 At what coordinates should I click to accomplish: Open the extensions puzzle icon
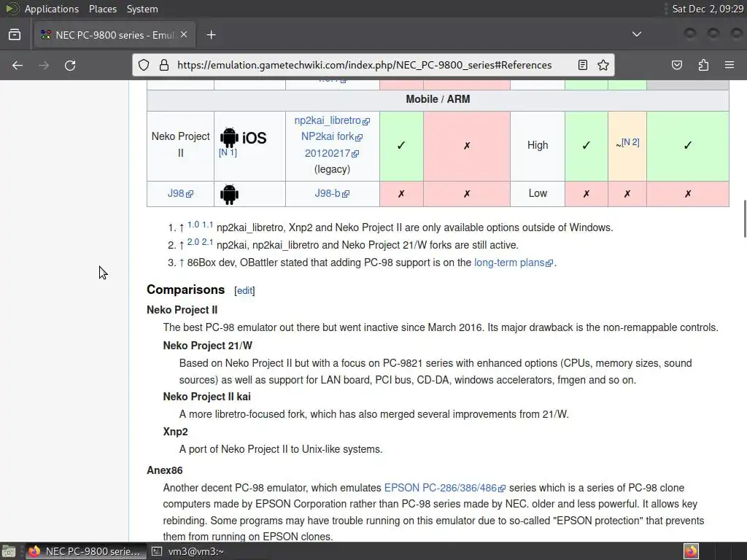point(703,65)
